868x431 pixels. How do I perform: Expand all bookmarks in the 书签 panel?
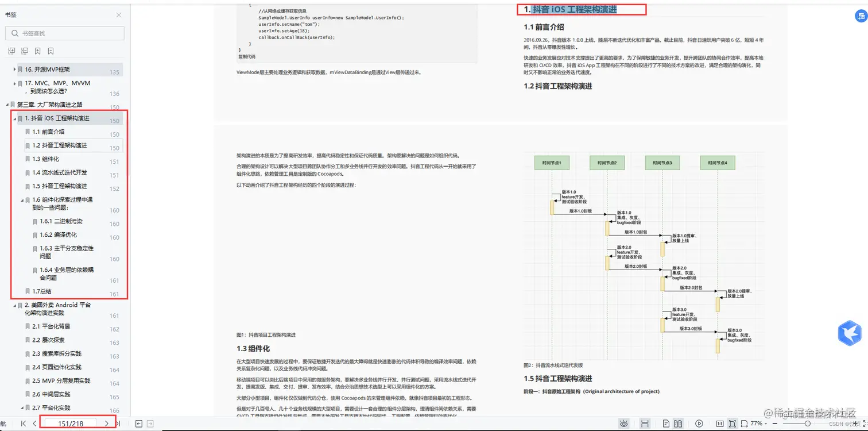tap(11, 51)
